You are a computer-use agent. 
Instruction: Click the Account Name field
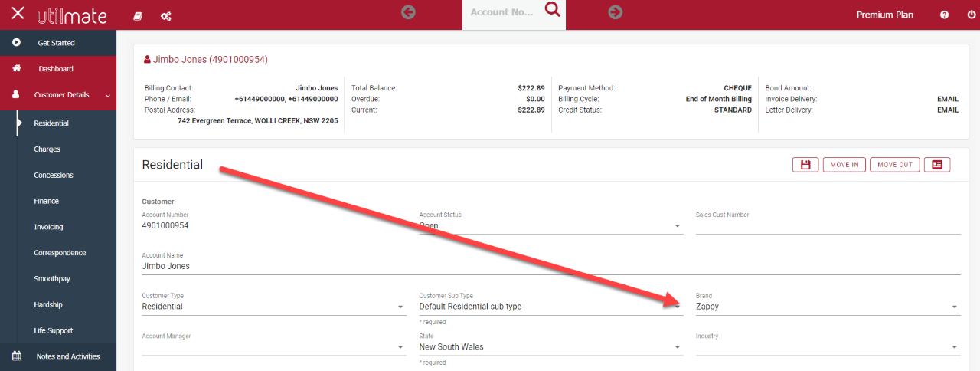(550, 266)
